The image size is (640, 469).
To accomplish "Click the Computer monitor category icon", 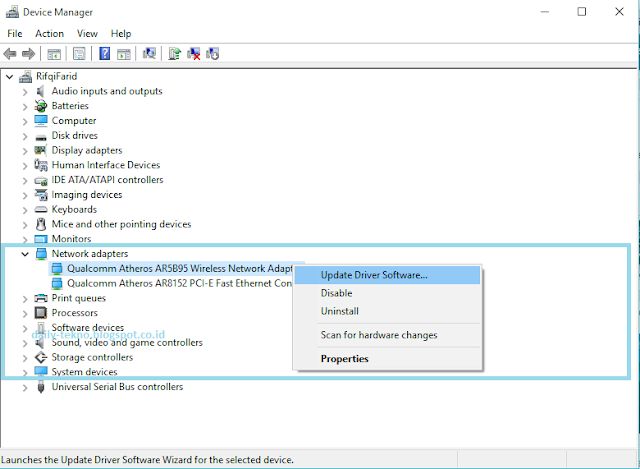I will click(41, 121).
